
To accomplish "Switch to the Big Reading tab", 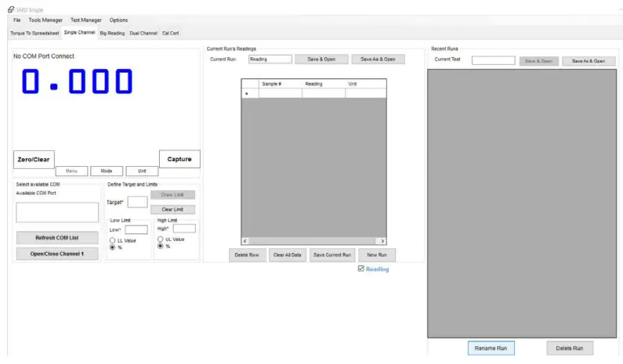I will tap(112, 34).
